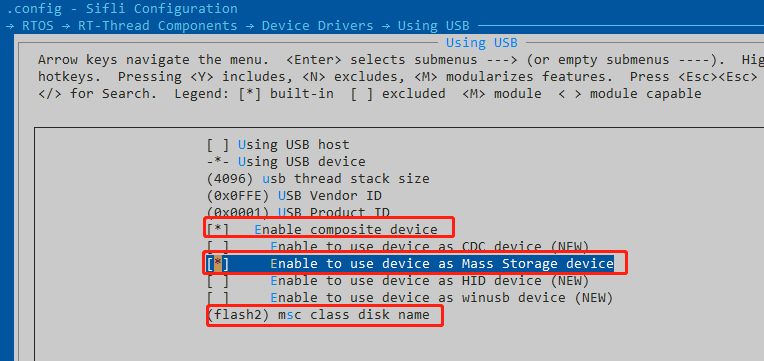This screenshot has height=361, width=764.
Task: Click RTOS in the breadcrumb path
Action: pyautogui.click(x=37, y=25)
